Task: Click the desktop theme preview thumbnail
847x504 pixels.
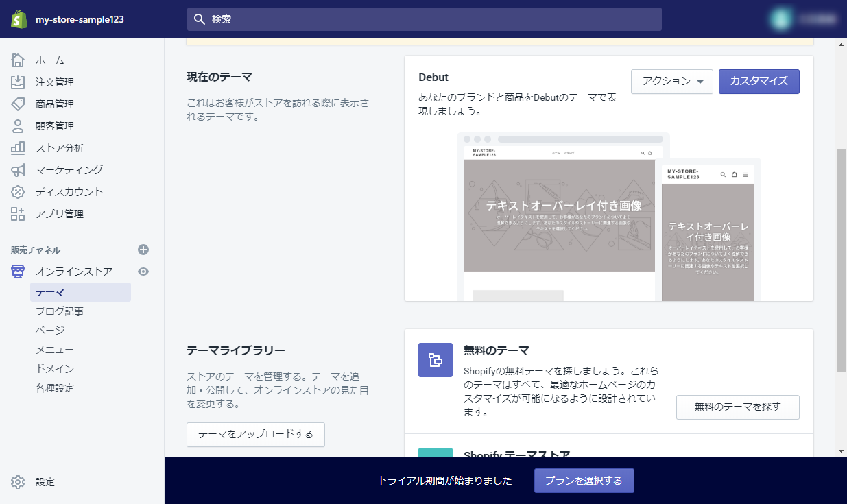Action: [x=559, y=216]
